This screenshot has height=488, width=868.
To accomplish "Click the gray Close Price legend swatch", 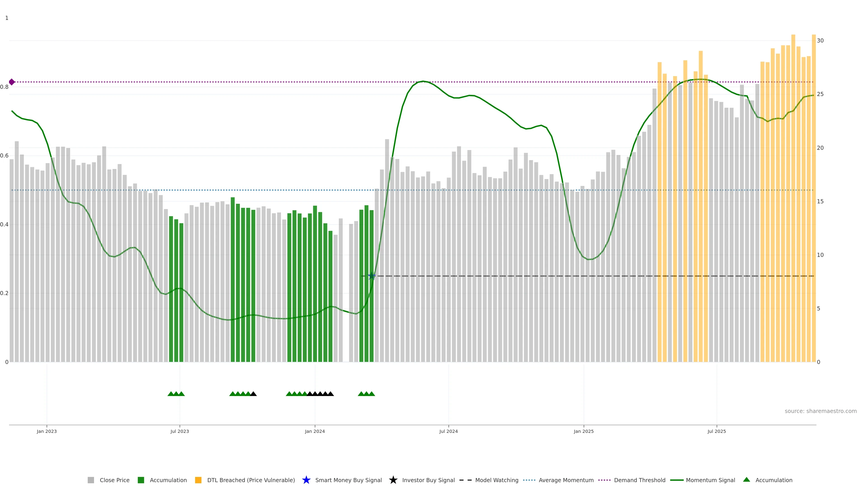I will tap(91, 480).
